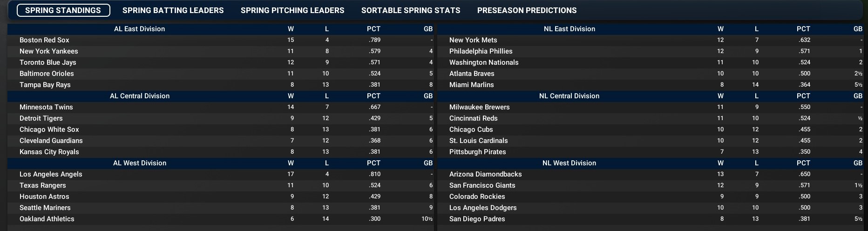Click the AL East Division header
Viewport: 868px width, 231px height.
[x=139, y=29]
